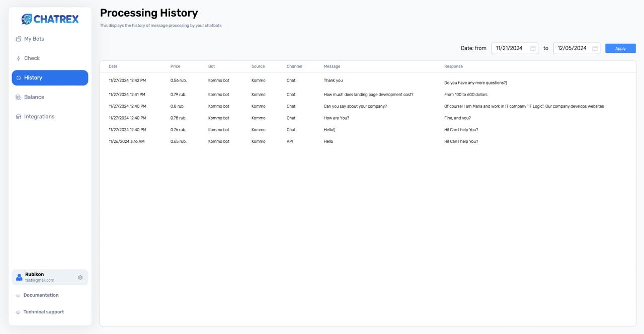Image resolution: width=644 pixels, height=334 pixels.
Task: Select the 11/27/2024 12:41 PM date cell
Action: click(127, 95)
